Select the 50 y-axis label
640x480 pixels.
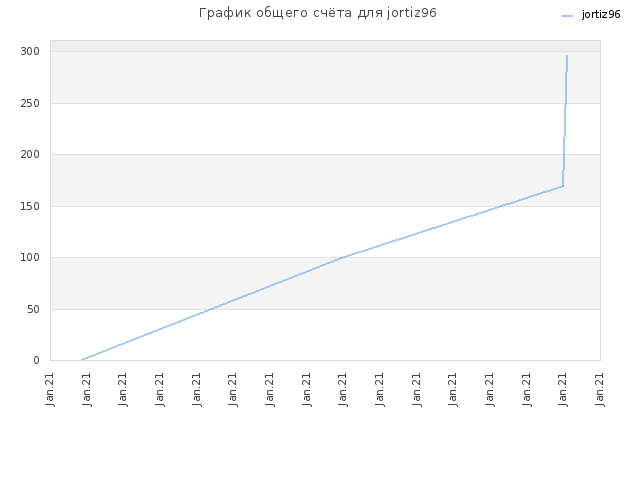pyautogui.click(x=33, y=309)
